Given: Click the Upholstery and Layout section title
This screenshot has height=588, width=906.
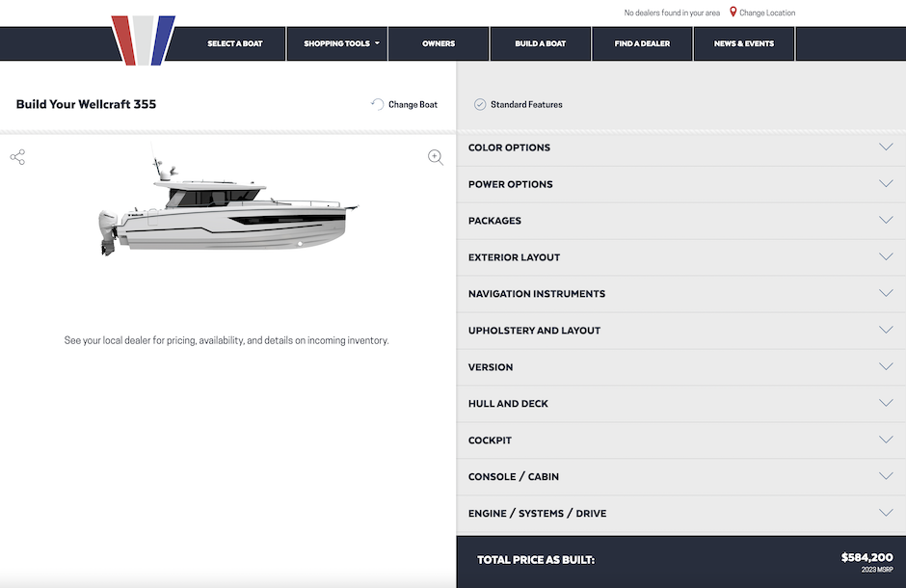Looking at the screenshot, I should pos(535,331).
